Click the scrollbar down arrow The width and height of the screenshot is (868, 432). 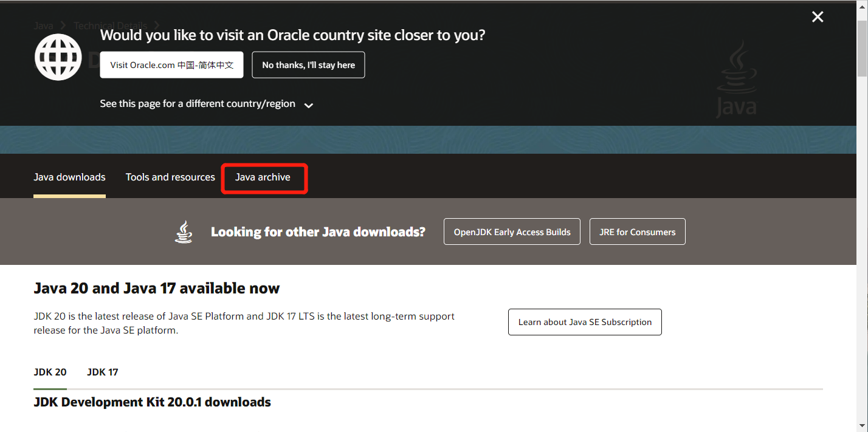(x=863, y=427)
